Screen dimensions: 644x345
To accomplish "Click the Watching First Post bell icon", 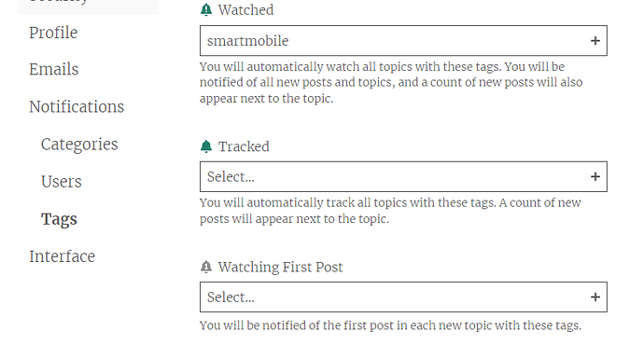I will click(x=206, y=267).
